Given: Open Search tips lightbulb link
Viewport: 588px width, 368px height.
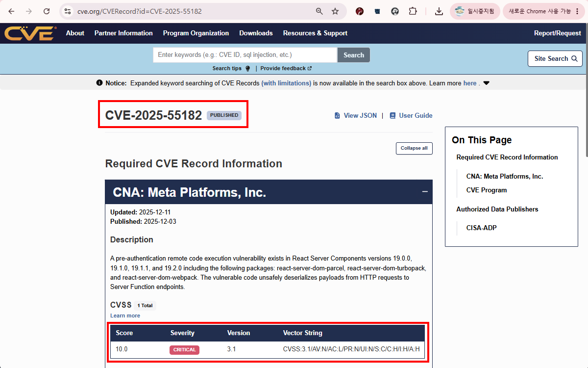Looking at the screenshot, I should click(x=231, y=69).
